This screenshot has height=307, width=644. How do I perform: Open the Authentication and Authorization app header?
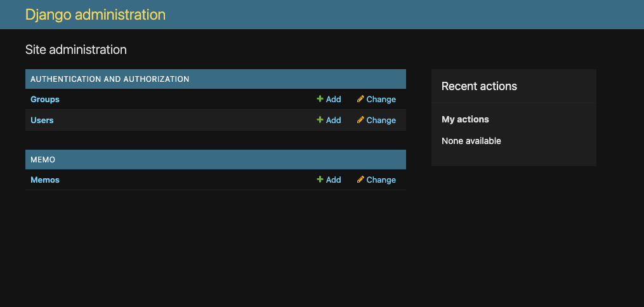[110, 79]
